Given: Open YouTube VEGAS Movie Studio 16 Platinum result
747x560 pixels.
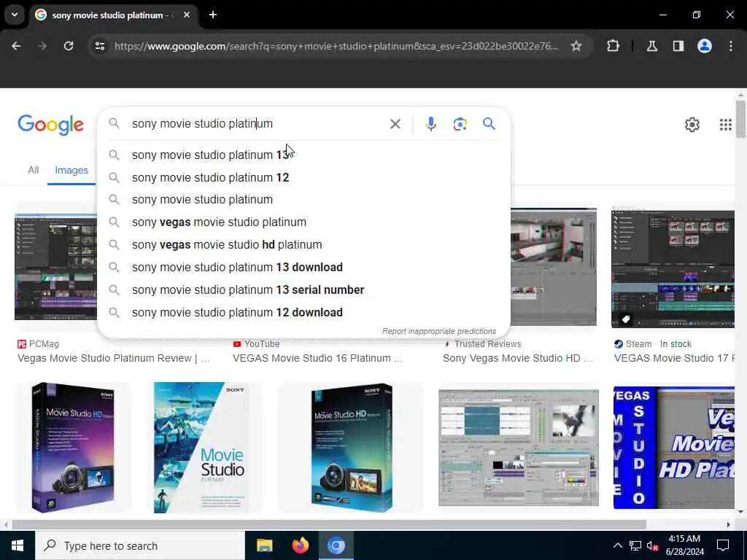Looking at the screenshot, I should tap(317, 358).
